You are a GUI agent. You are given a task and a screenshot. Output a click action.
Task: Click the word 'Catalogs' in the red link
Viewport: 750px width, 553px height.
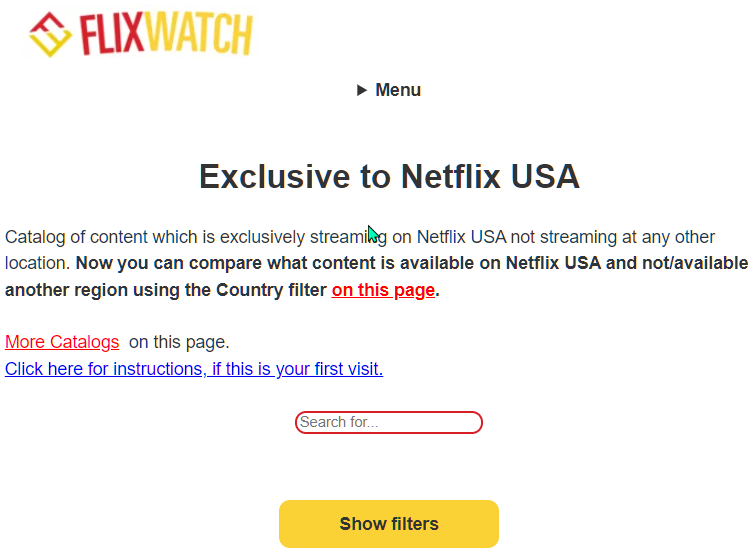85,342
